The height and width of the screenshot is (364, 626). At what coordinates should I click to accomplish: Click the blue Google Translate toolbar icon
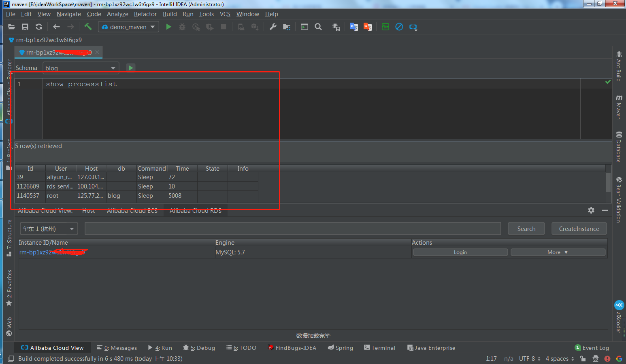coord(354,27)
